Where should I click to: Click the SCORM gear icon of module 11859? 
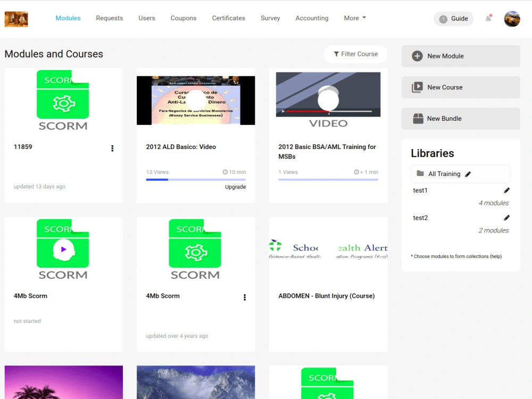pyautogui.click(x=63, y=104)
